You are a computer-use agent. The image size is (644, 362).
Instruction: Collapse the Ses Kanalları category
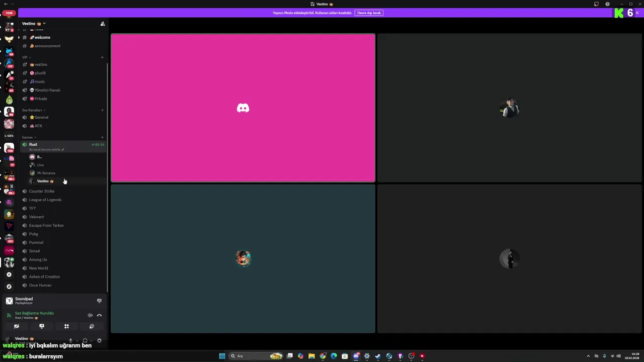tap(33, 110)
